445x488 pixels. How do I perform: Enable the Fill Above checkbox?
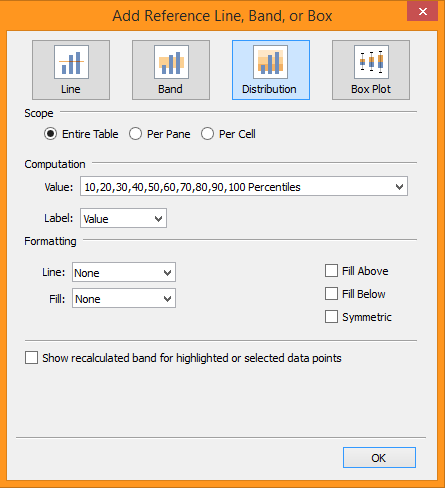(331, 271)
